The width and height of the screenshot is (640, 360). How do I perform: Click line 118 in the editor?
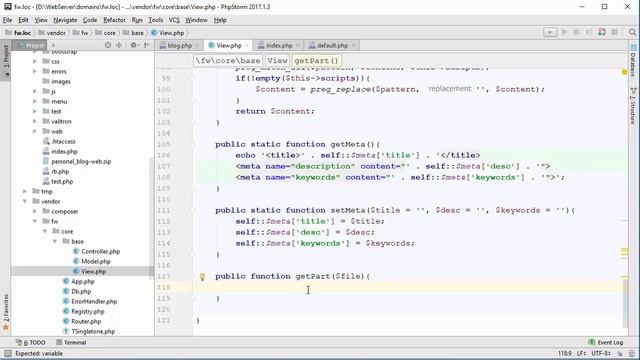click(408, 287)
